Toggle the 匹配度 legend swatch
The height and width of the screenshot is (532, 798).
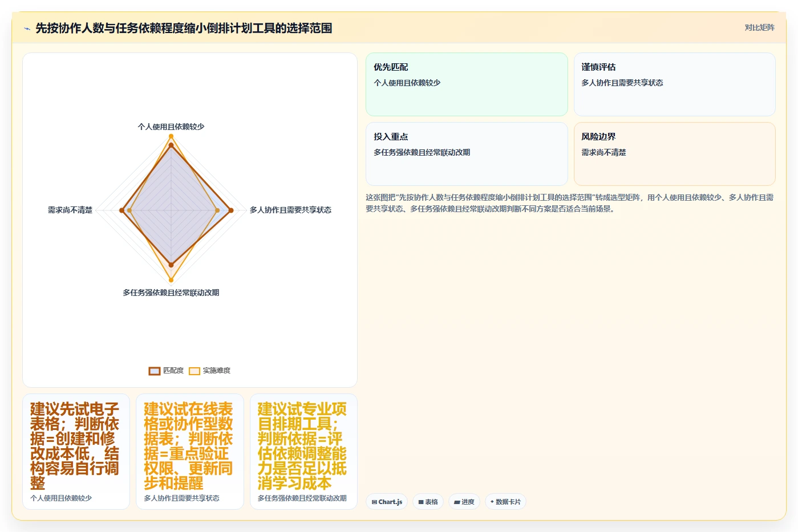pyautogui.click(x=155, y=371)
